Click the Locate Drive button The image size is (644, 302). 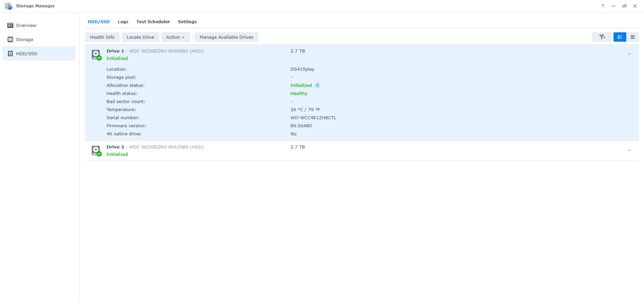point(141,37)
